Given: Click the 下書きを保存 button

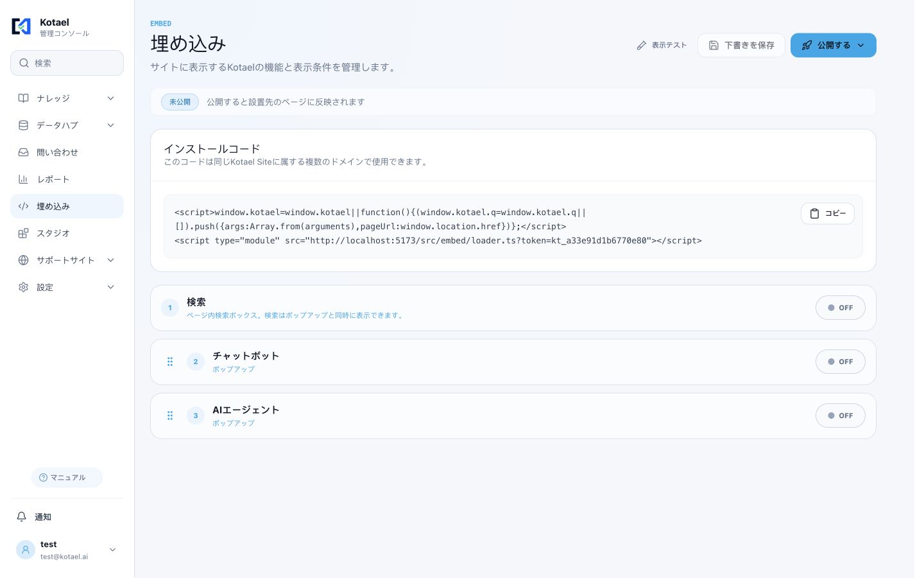Looking at the screenshot, I should [741, 46].
